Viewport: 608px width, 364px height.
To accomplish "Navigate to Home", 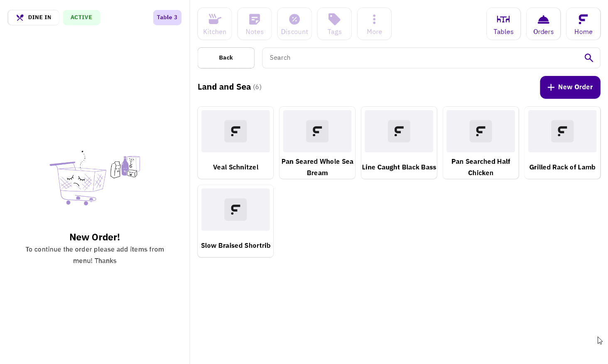I will pos(583,24).
